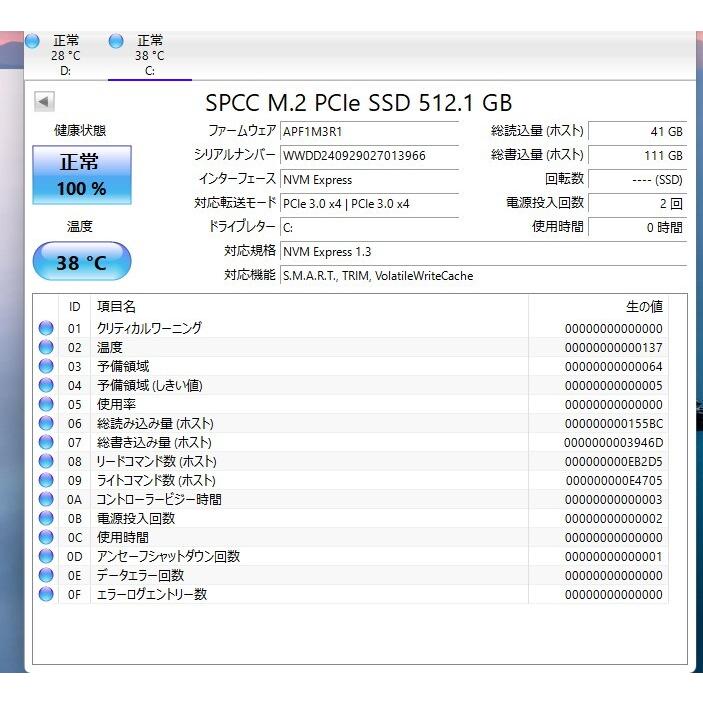Select the 温度 attribute name in the S.M.A.R.T. list
The height and width of the screenshot is (703, 703).
[110, 347]
